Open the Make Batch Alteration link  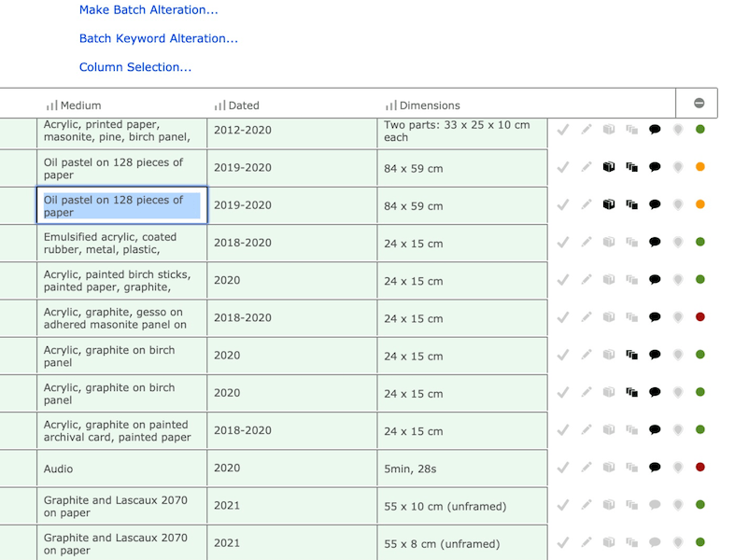point(148,10)
